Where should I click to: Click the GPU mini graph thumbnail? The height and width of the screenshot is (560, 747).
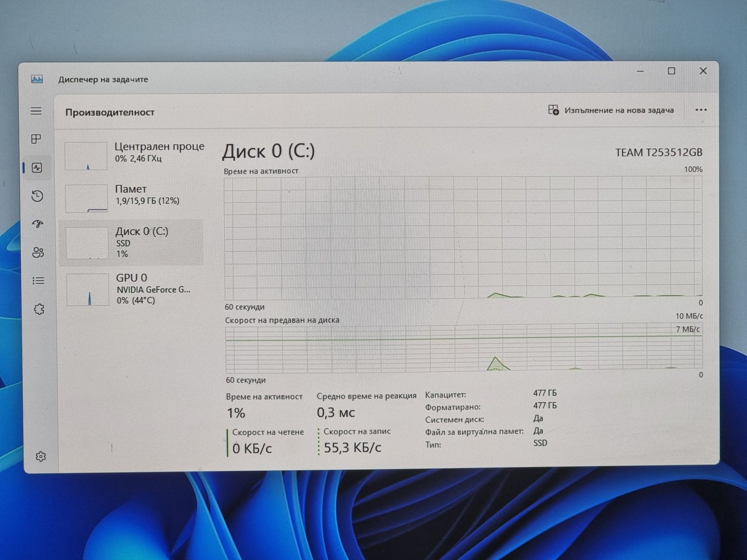pyautogui.click(x=88, y=290)
